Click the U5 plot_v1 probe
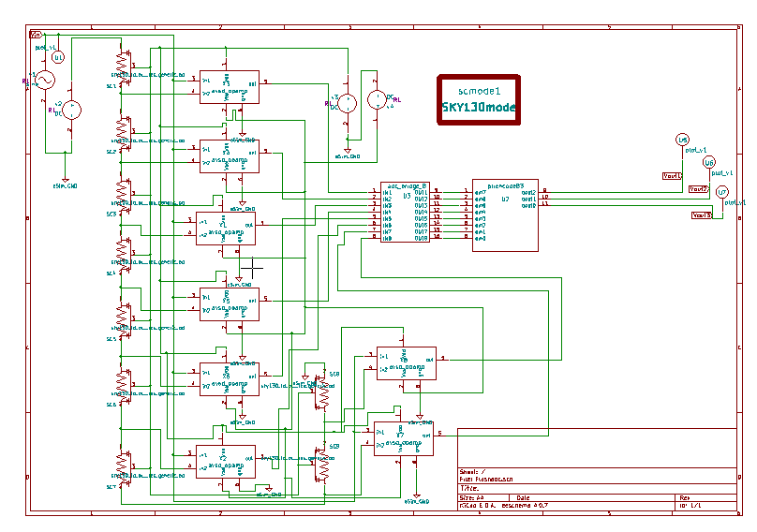This screenshot has height=532, width=757. pos(682,140)
